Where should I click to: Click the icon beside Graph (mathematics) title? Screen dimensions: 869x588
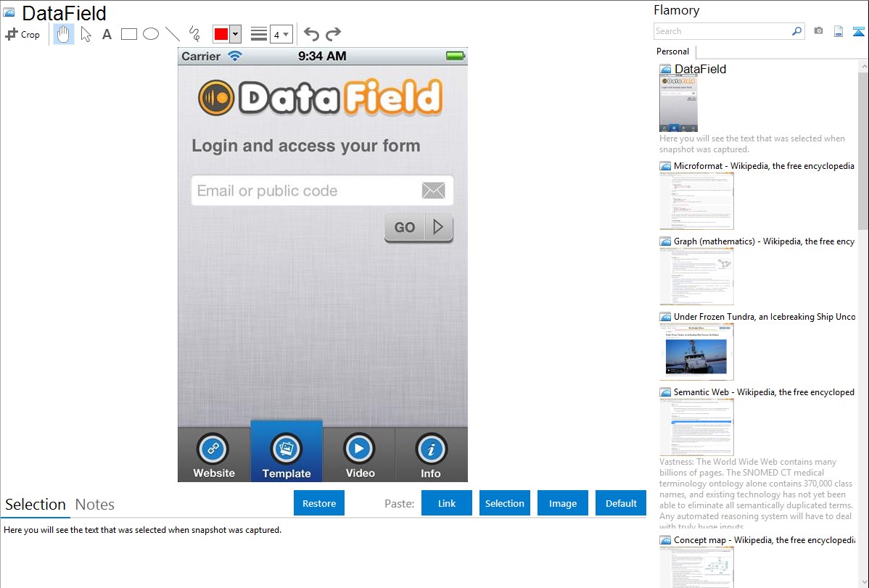click(665, 241)
